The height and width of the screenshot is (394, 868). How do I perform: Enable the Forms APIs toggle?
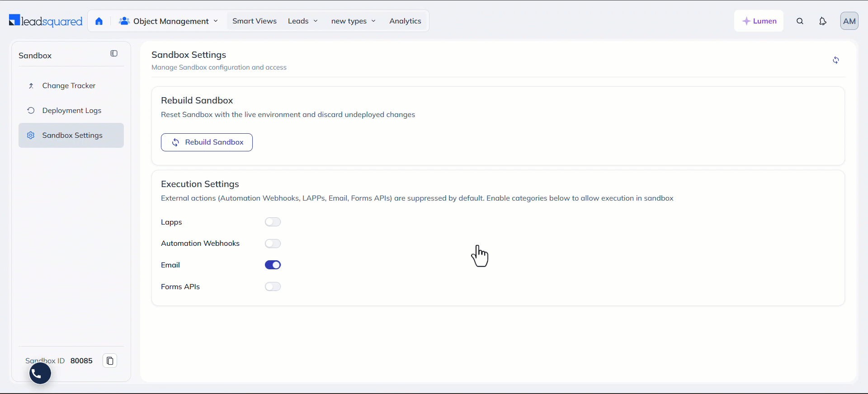(x=273, y=286)
